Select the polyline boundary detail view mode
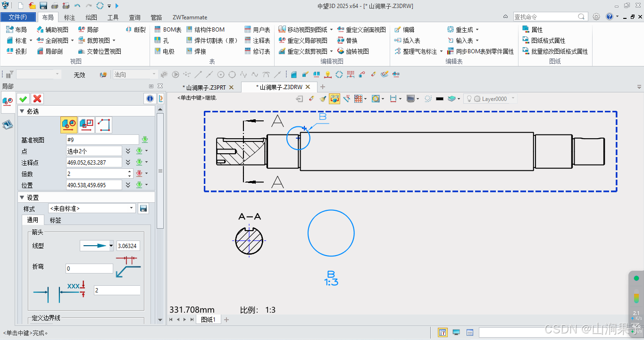 (x=104, y=124)
